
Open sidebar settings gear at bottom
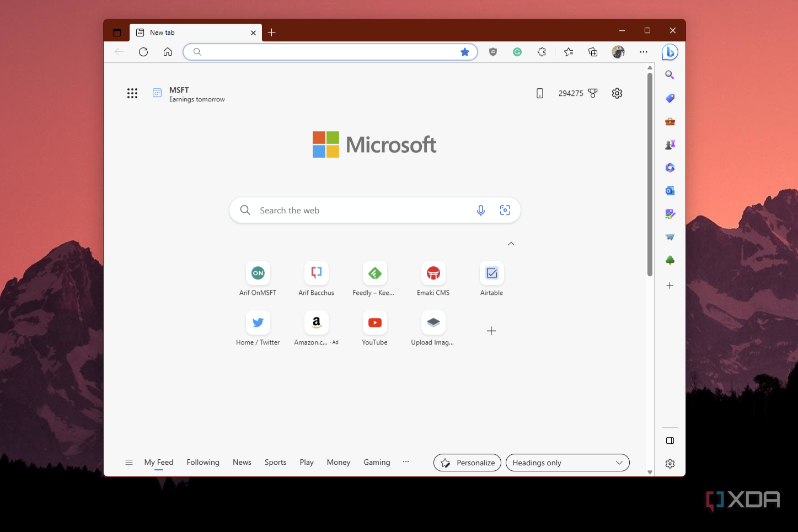[x=670, y=464]
